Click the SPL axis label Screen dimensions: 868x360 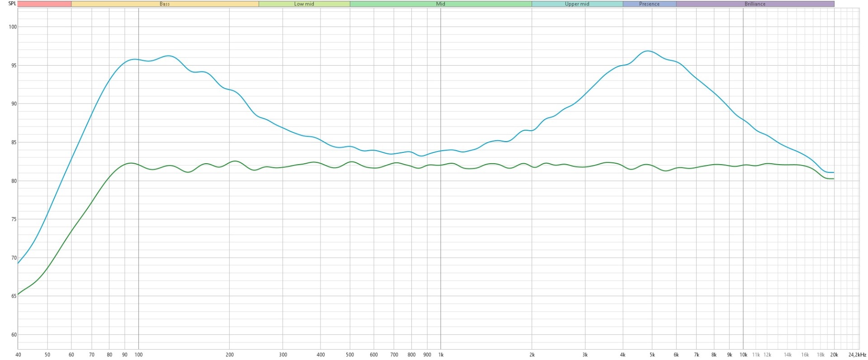[x=12, y=4]
